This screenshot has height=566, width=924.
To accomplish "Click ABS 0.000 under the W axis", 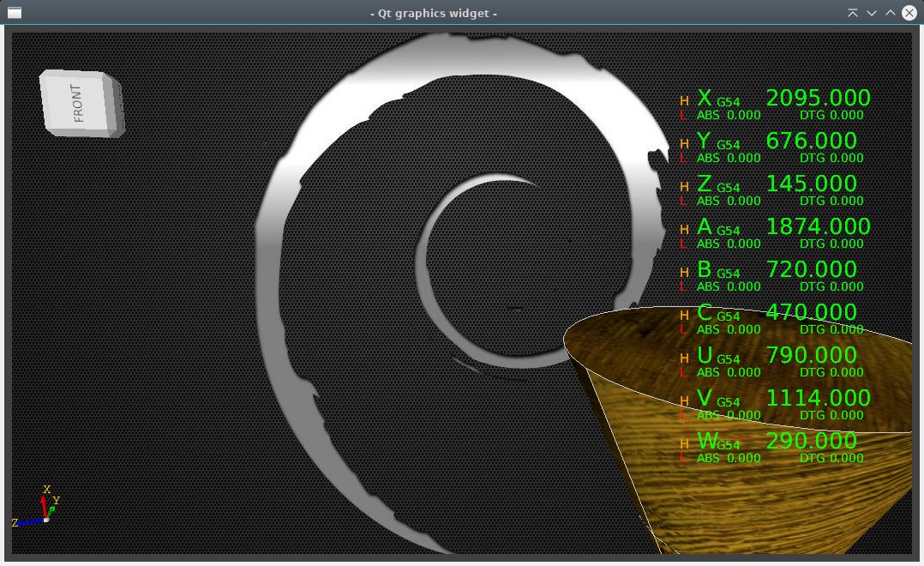I will pyautogui.click(x=729, y=458).
